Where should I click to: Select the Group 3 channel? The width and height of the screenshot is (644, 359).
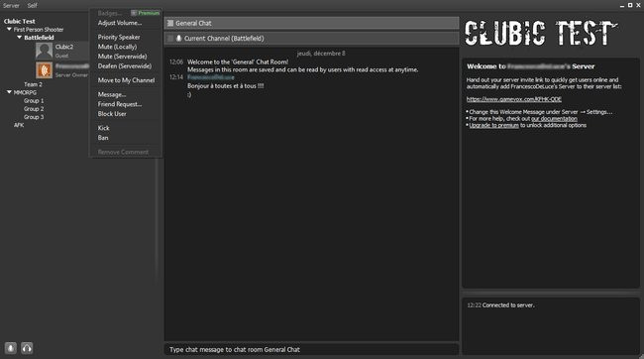34,117
